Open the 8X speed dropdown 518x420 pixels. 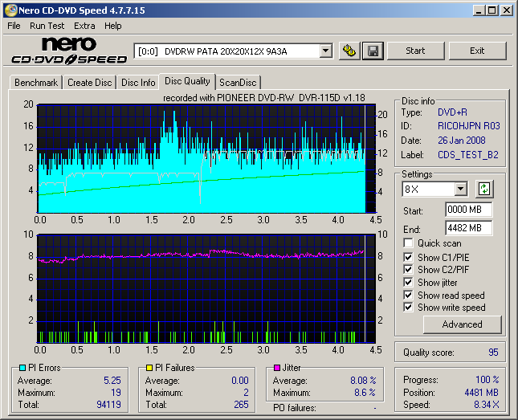[x=460, y=190]
